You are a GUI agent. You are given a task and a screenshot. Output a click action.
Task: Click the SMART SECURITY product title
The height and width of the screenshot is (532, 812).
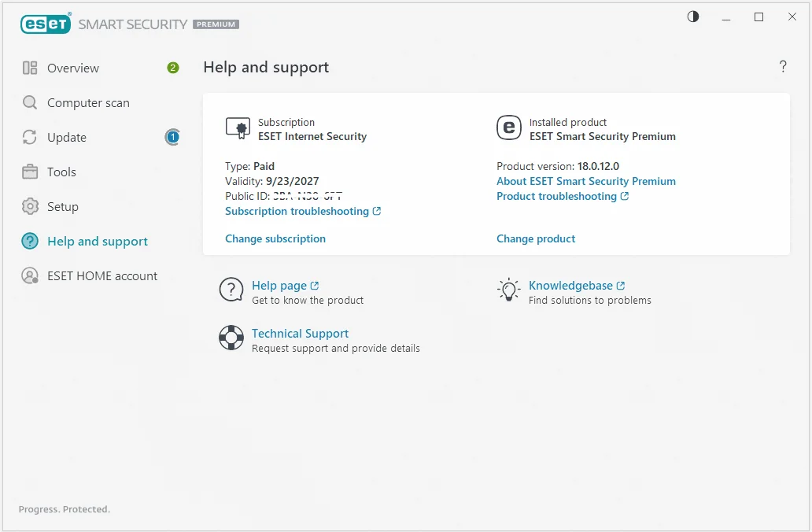132,24
